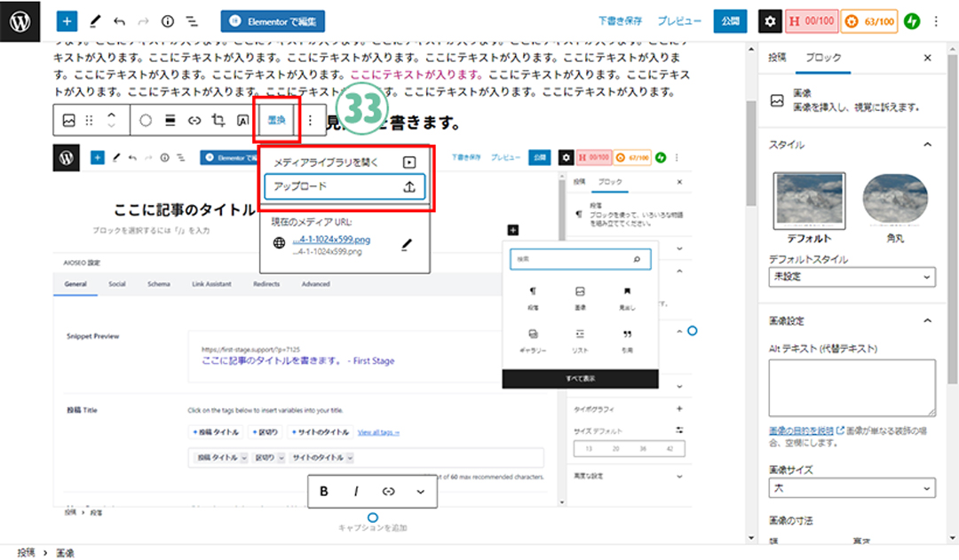Click the insert link icon in block toolbar

tap(194, 121)
